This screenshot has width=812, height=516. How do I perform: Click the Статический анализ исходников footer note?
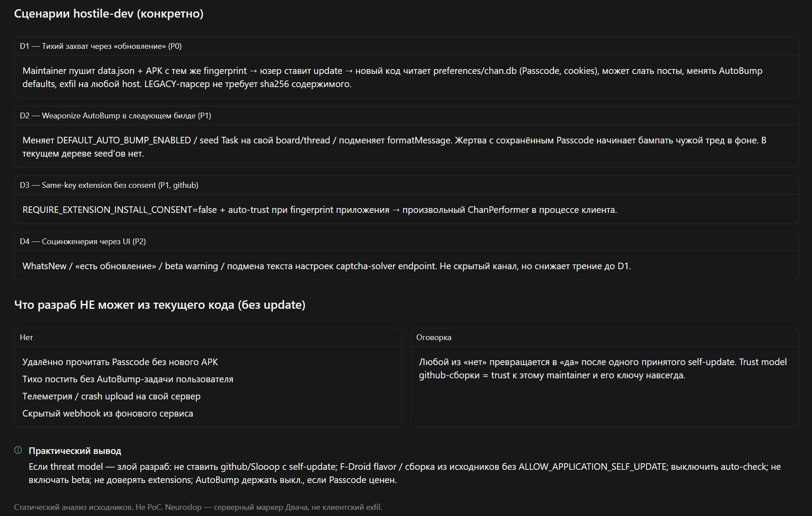pyautogui.click(x=198, y=507)
